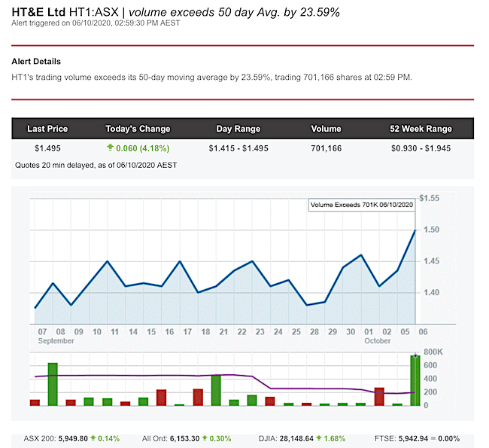Click the red volume bar for 16 September
The width and height of the screenshot is (489, 448).
(161, 398)
